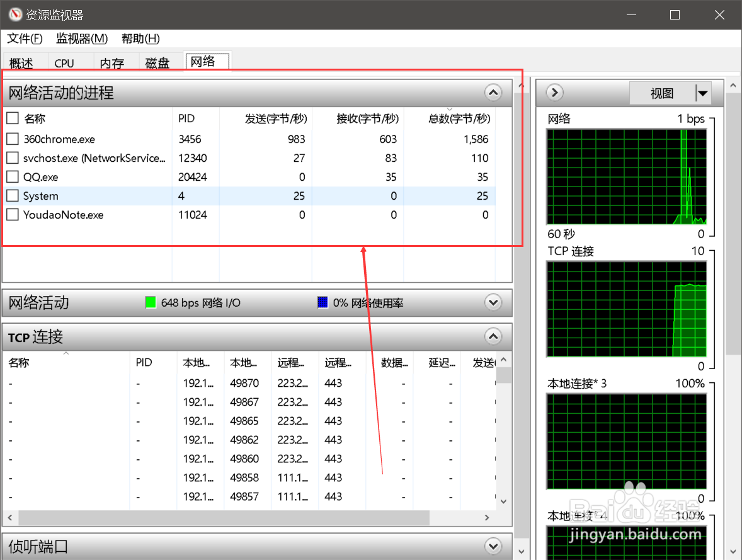
Task: Click the TCP row with local port 49858
Action: [249, 477]
